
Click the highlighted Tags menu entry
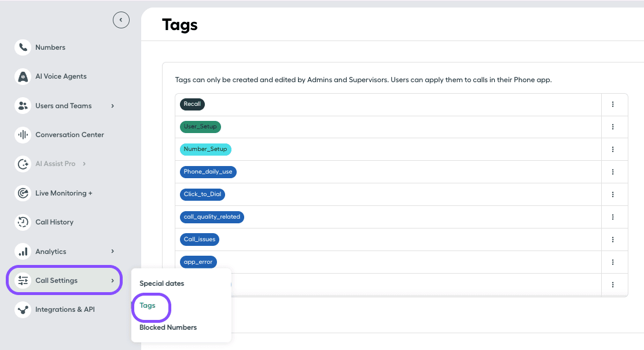[x=147, y=305]
